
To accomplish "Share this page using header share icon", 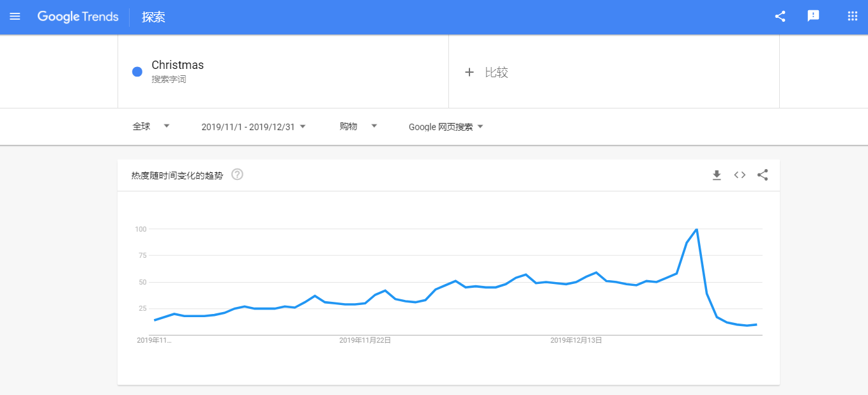I will [780, 17].
